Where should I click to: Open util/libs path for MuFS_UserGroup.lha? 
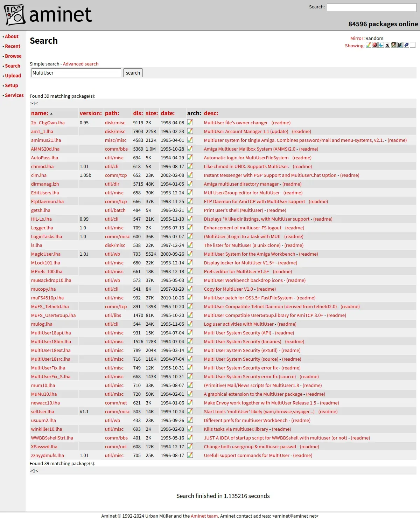tap(113, 315)
